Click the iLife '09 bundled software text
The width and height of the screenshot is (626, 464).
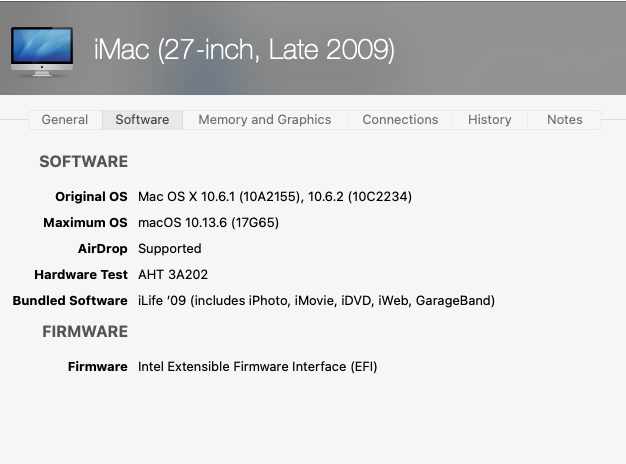coord(316,301)
